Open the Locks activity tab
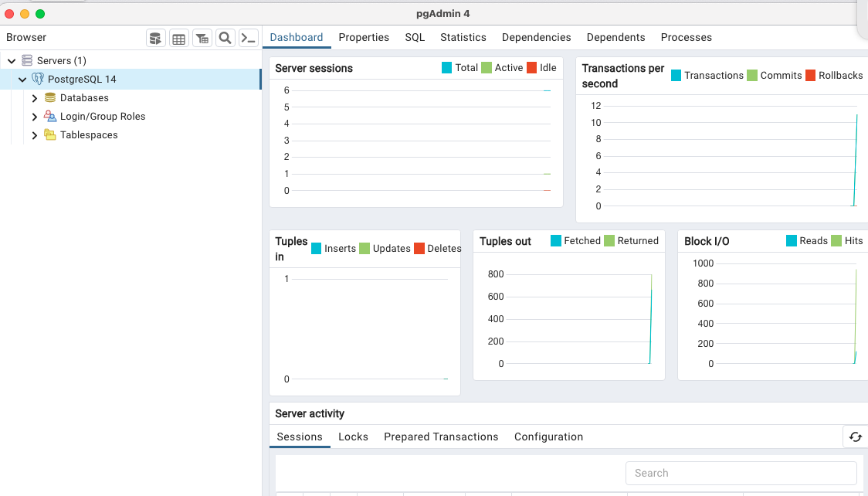The height and width of the screenshot is (496, 868). (x=353, y=437)
